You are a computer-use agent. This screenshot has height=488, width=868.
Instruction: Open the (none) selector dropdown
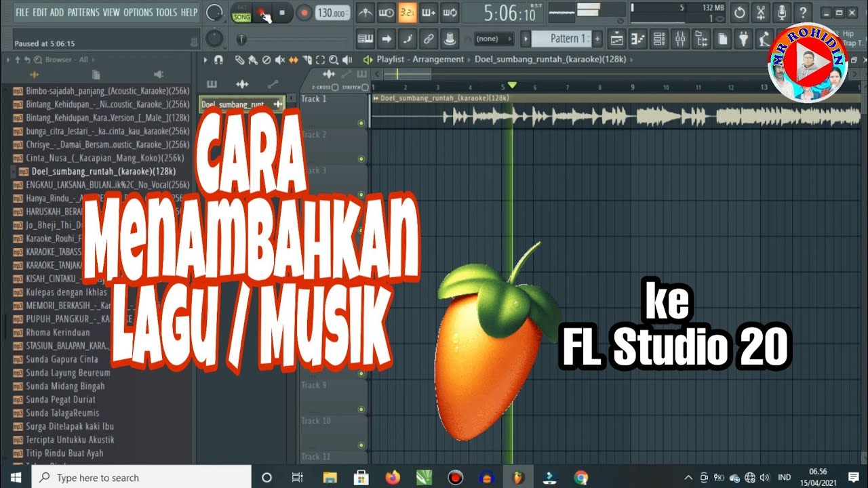click(x=495, y=39)
